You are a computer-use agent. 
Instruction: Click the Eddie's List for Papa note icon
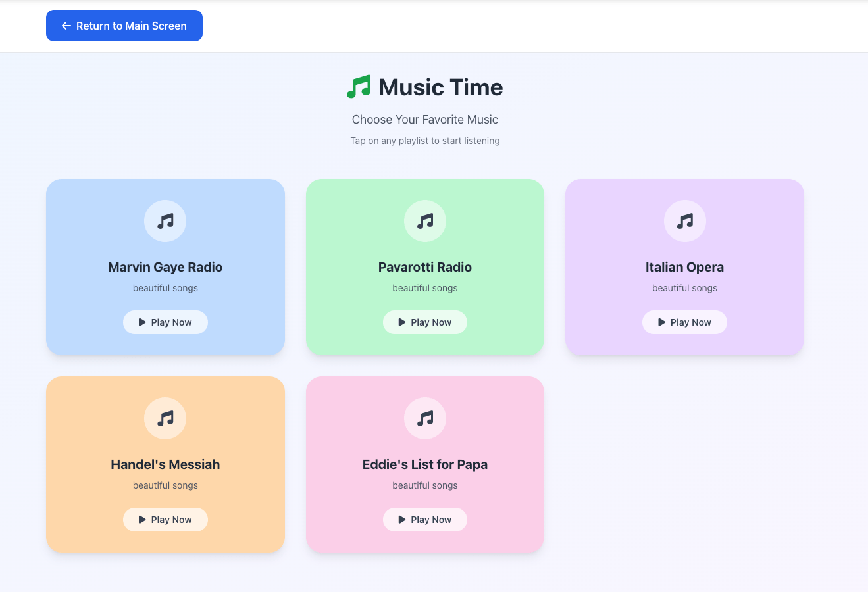coord(425,418)
